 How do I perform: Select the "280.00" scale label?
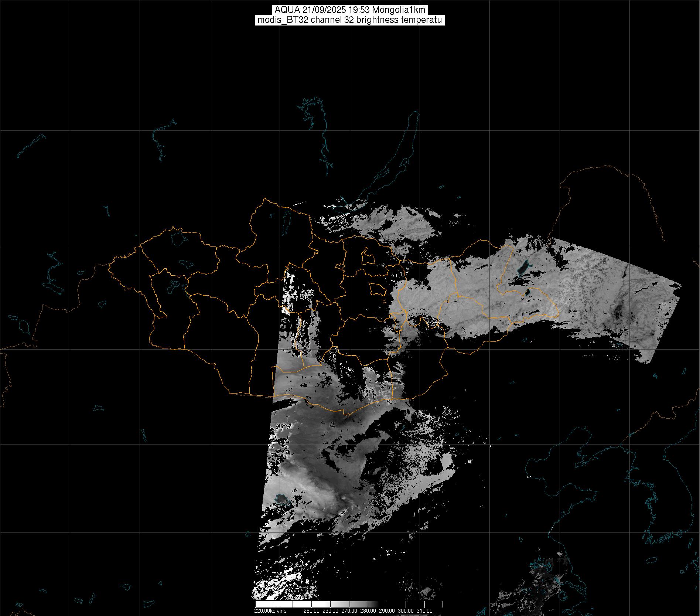click(369, 611)
